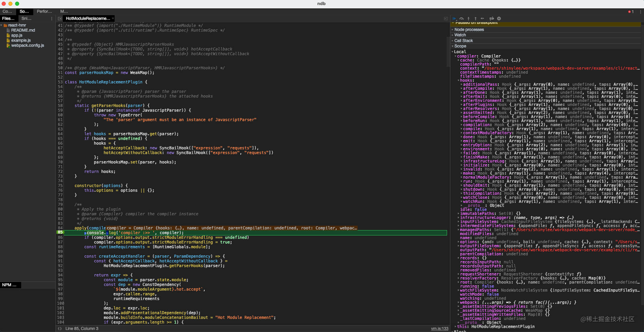Open example.js in the file tree

[x=21, y=40]
